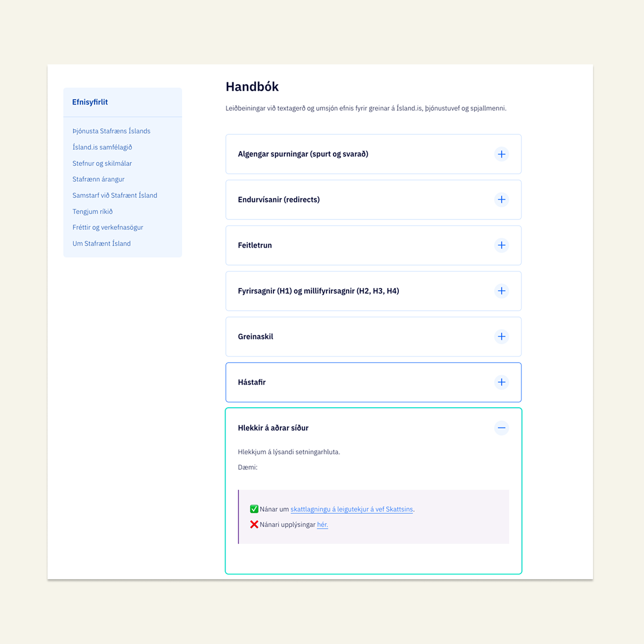Viewport: 644px width, 644px height.
Task: Click the plus icon next to Hástafir
Action: tap(501, 382)
